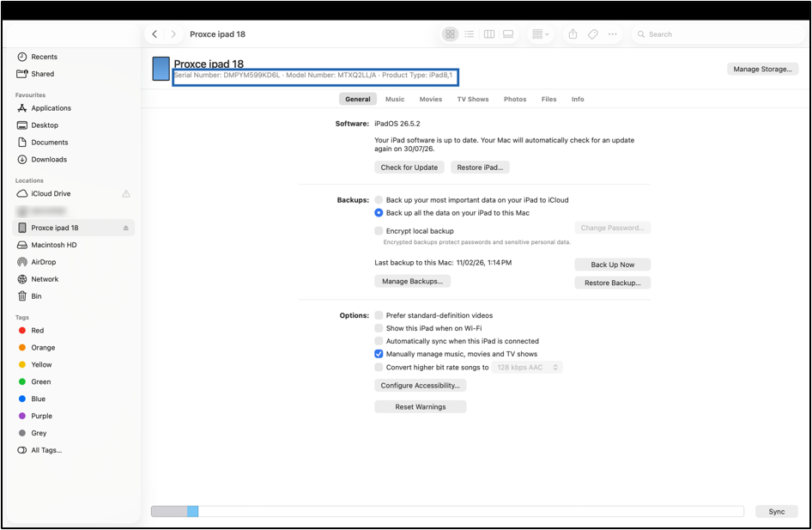Go forward with the right chevron button
The height and width of the screenshot is (530, 812).
pyautogui.click(x=173, y=34)
